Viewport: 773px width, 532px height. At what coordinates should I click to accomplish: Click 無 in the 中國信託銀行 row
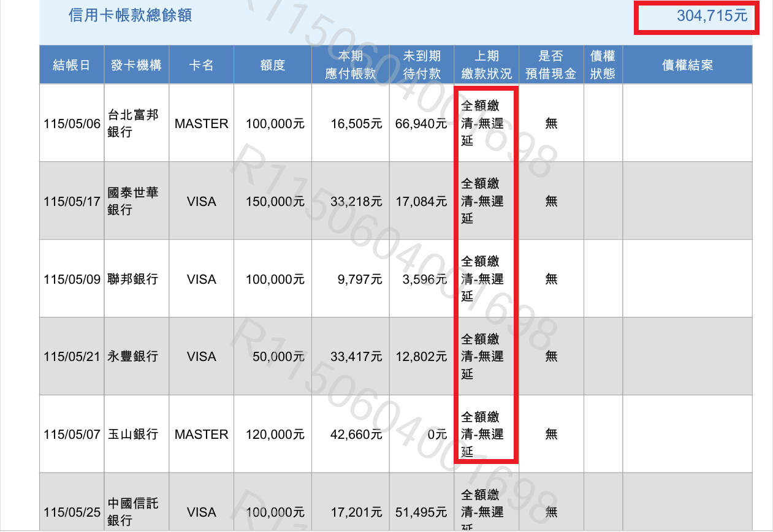click(552, 512)
